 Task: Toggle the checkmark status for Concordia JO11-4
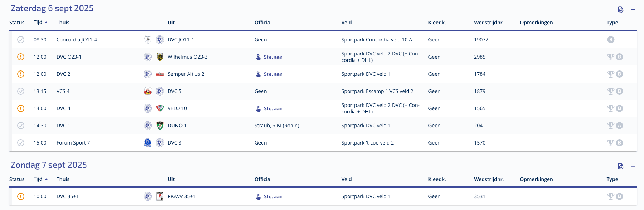point(21,40)
